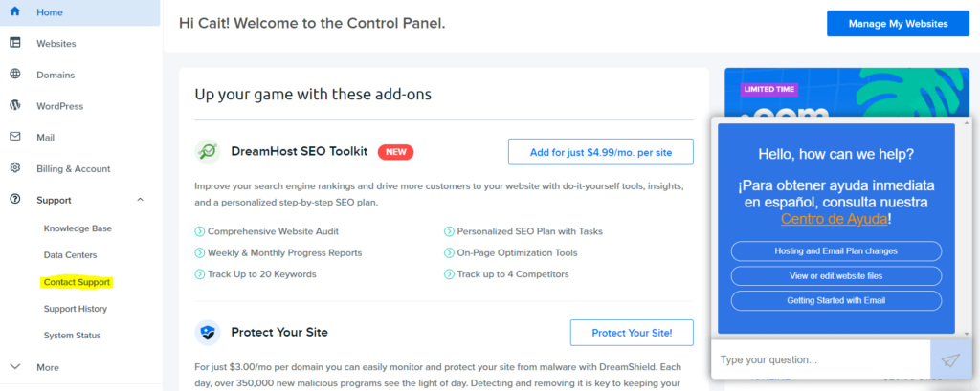This screenshot has width=980, height=391.
Task: Collapse the Support menu chevron
Action: tap(140, 200)
